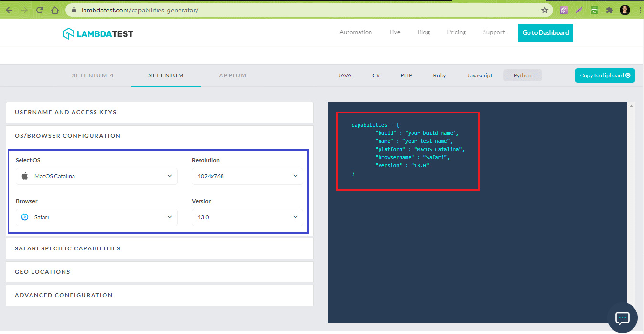This screenshot has width=644, height=334.
Task: Open the Browser dropdown
Action: [169, 217]
